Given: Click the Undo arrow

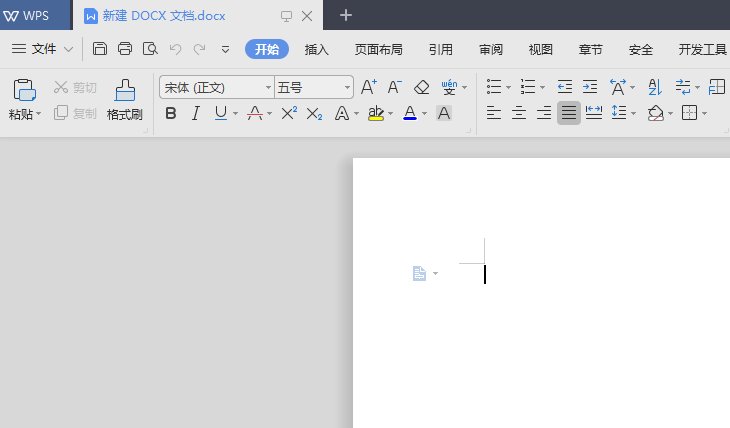Looking at the screenshot, I should click(x=175, y=49).
